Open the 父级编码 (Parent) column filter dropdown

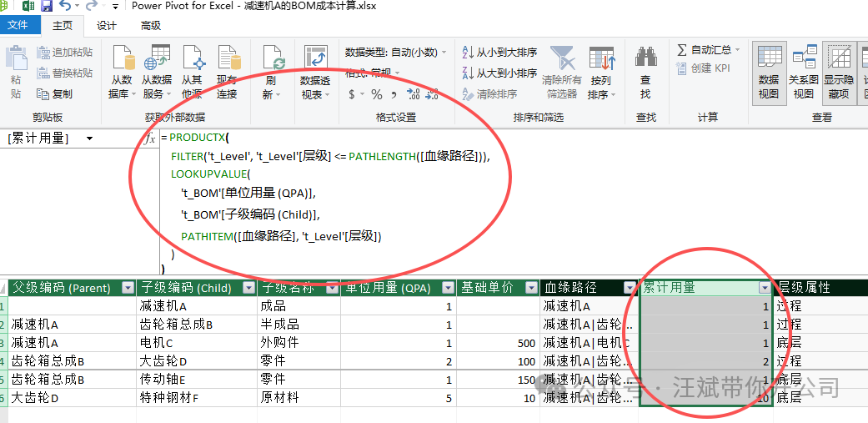point(128,288)
